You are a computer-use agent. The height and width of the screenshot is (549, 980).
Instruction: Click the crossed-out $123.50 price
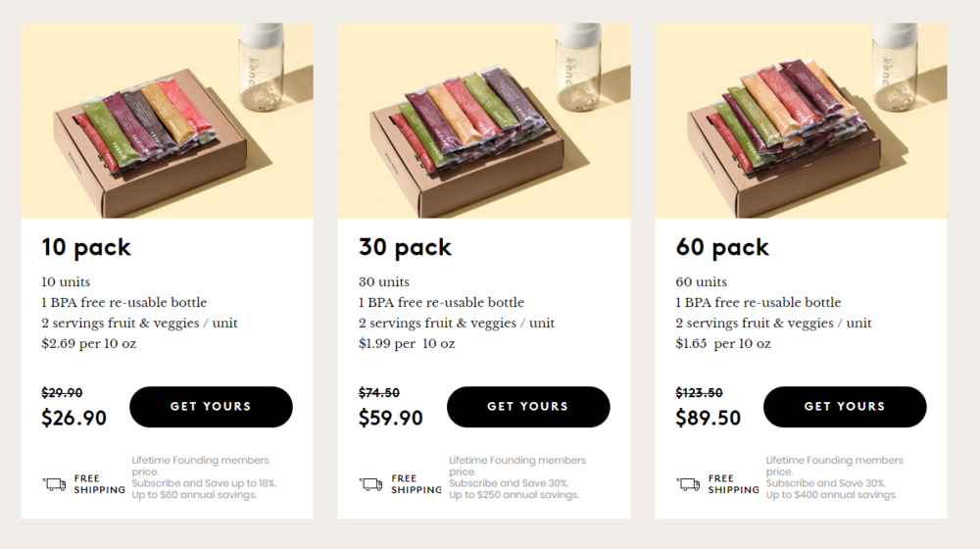click(700, 393)
